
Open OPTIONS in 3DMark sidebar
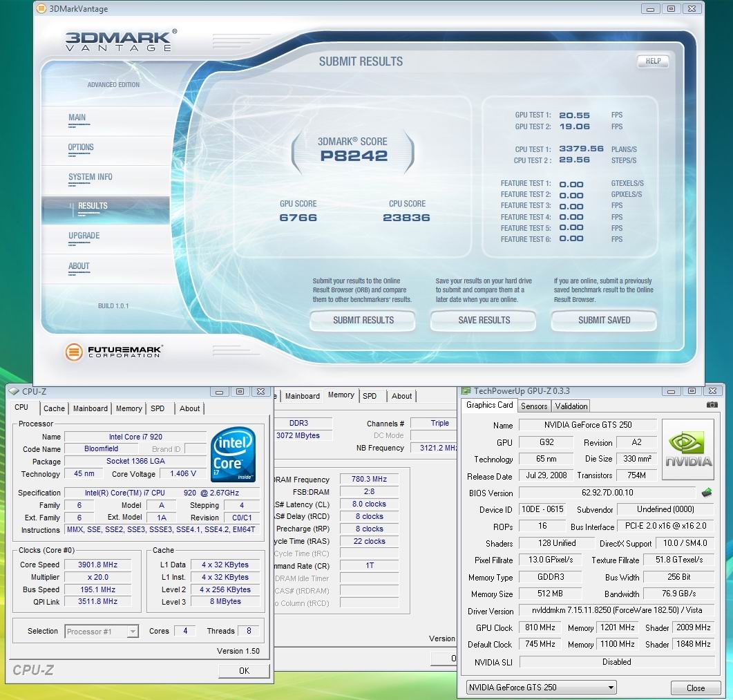coord(81,147)
